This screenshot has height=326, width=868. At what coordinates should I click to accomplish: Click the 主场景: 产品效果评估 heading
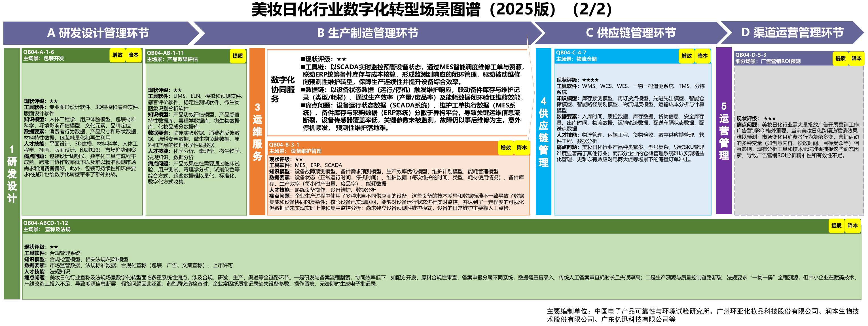(172, 59)
